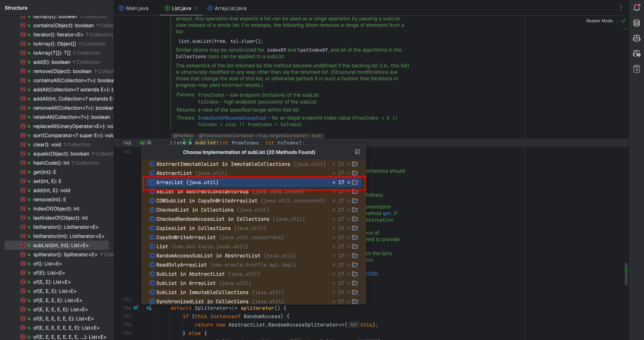The width and height of the screenshot is (644, 340).
Task: Open the Notifications bell panel
Action: coord(636,8)
